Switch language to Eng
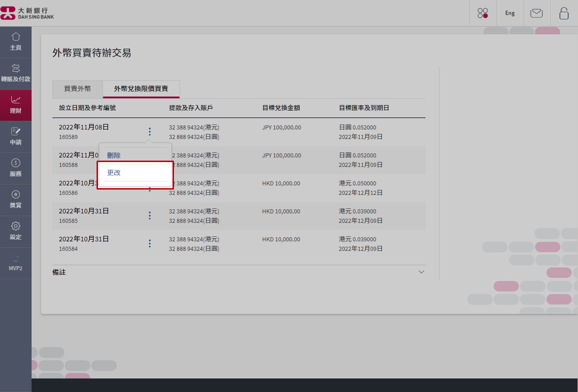The width and height of the screenshot is (578, 392). tap(510, 13)
